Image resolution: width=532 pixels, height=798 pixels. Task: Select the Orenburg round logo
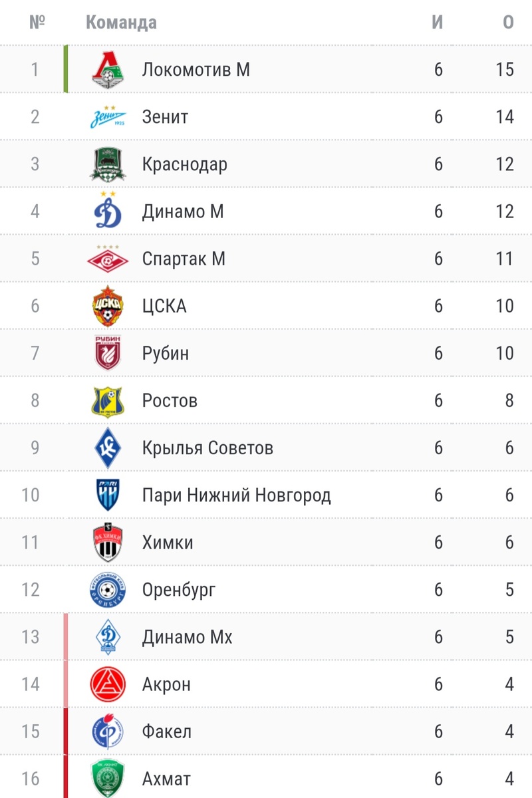coord(107,590)
